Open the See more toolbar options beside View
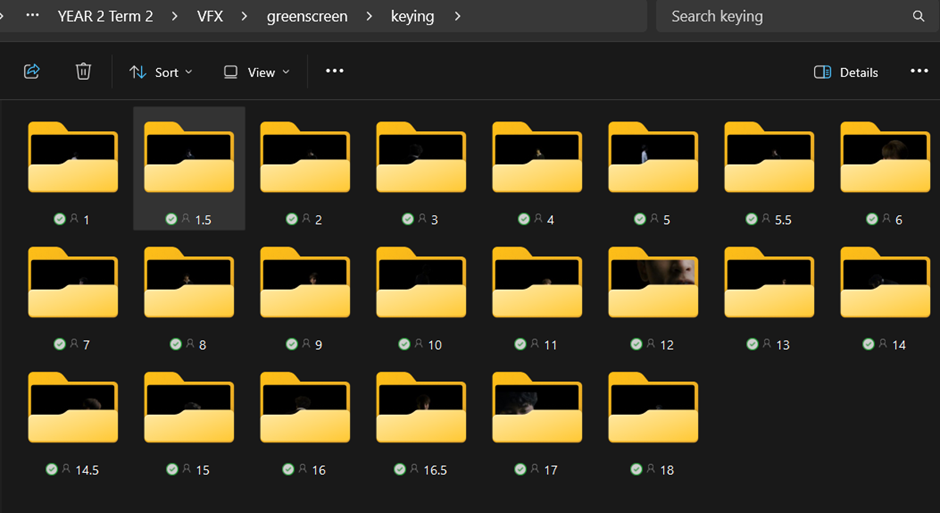 335,71
